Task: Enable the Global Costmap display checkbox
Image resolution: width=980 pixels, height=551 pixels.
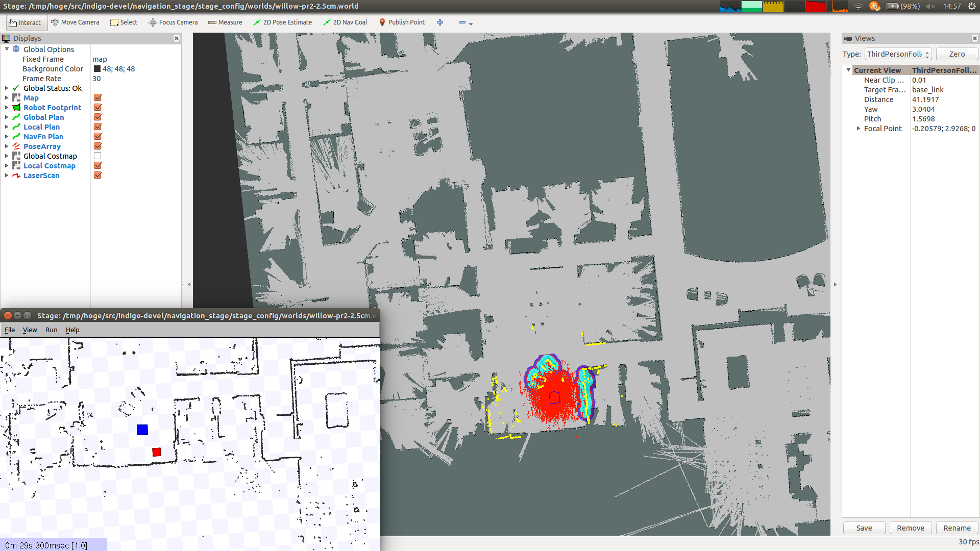Action: tap(97, 156)
